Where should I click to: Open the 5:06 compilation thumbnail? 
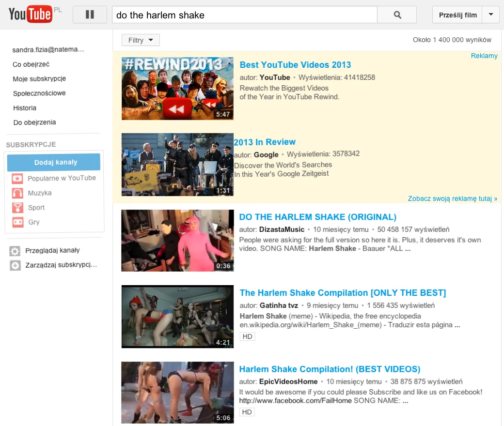[x=177, y=393]
